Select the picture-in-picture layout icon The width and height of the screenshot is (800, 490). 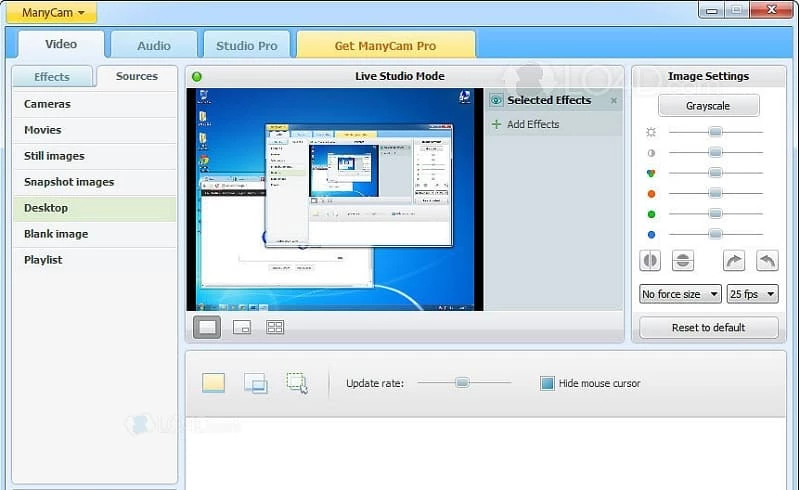tap(241, 327)
